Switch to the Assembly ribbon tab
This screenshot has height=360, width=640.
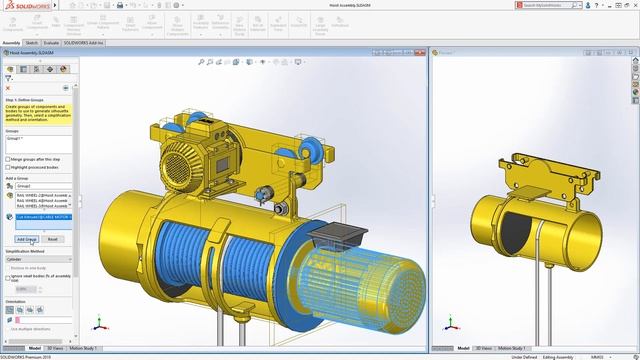(11, 43)
